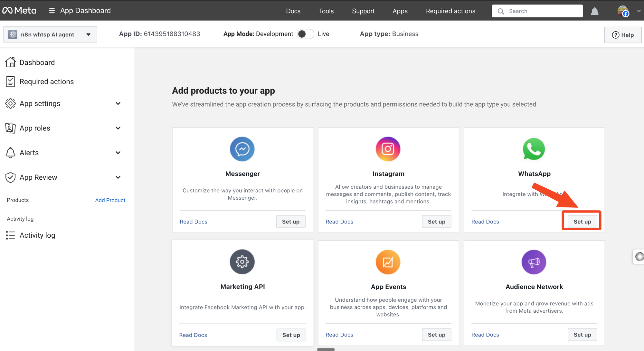Expand the App roles section
644x351 pixels.
point(118,128)
